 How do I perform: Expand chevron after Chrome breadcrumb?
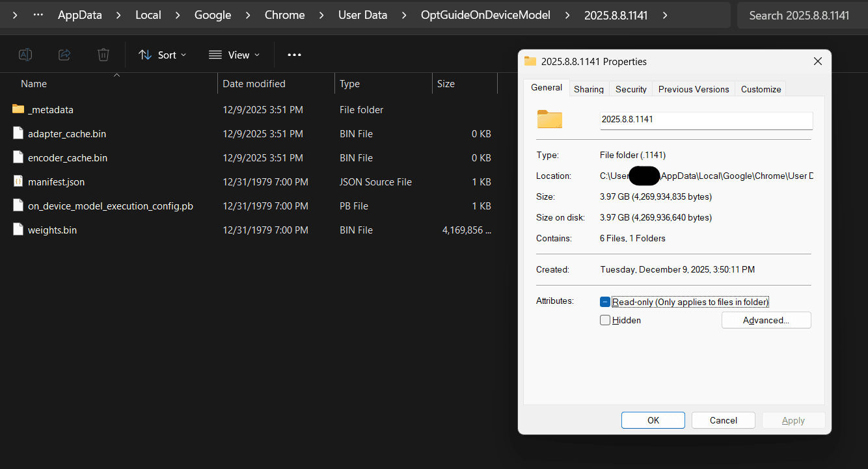click(x=321, y=15)
